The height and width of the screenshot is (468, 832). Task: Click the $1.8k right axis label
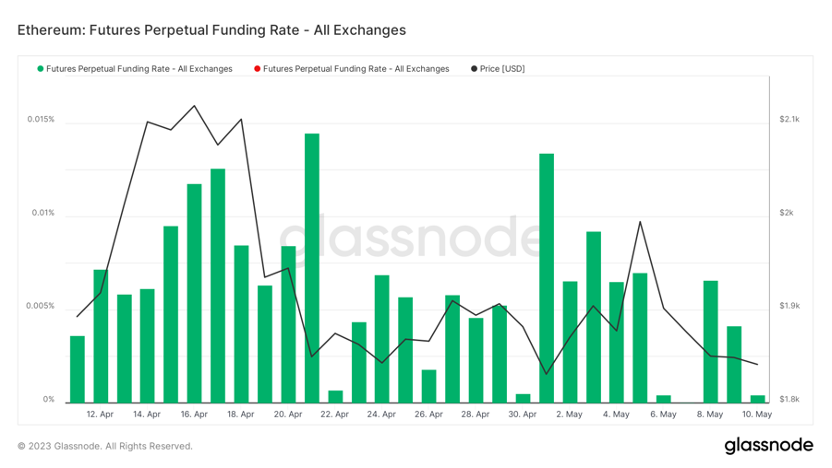[789, 400]
